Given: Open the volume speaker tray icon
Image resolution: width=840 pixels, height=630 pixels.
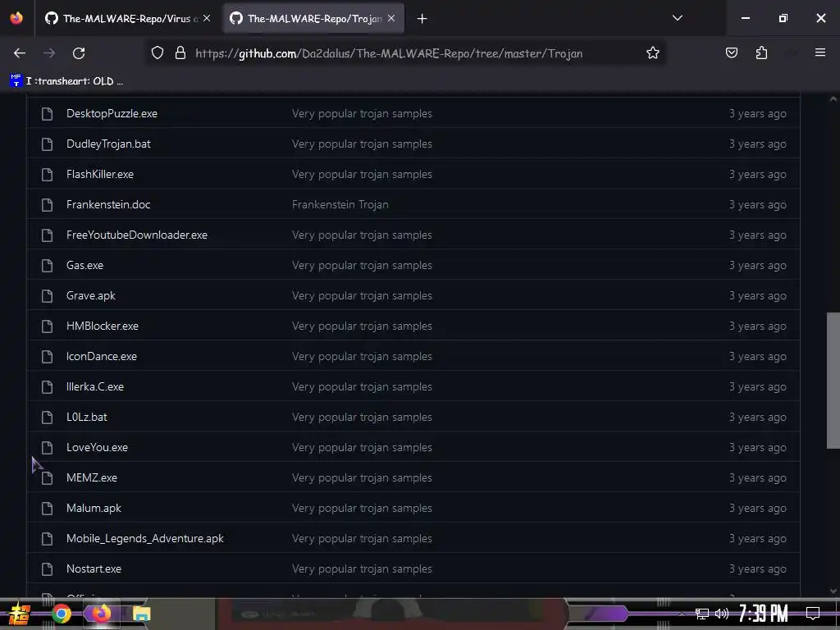Looking at the screenshot, I should 722,614.
